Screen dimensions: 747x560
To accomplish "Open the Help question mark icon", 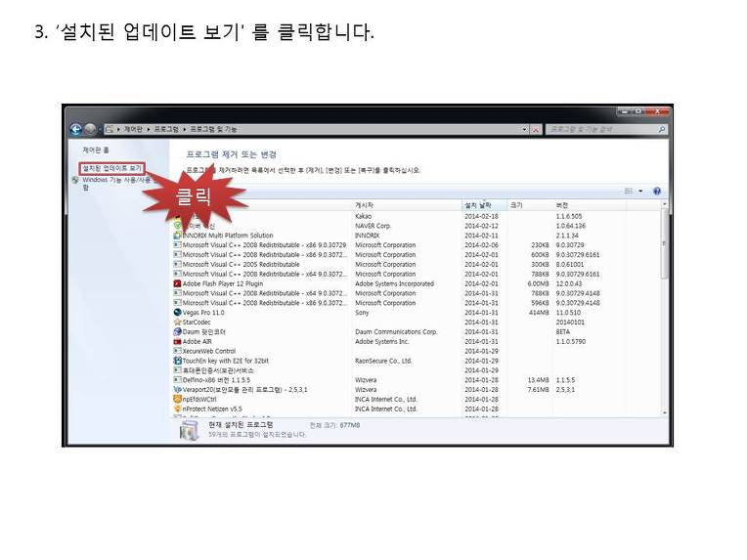I will tap(657, 191).
